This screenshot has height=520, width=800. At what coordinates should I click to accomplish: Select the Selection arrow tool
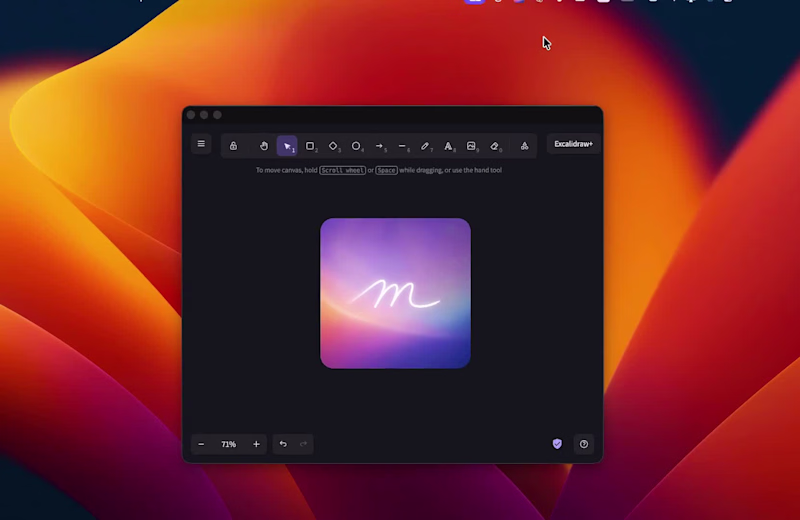click(287, 146)
